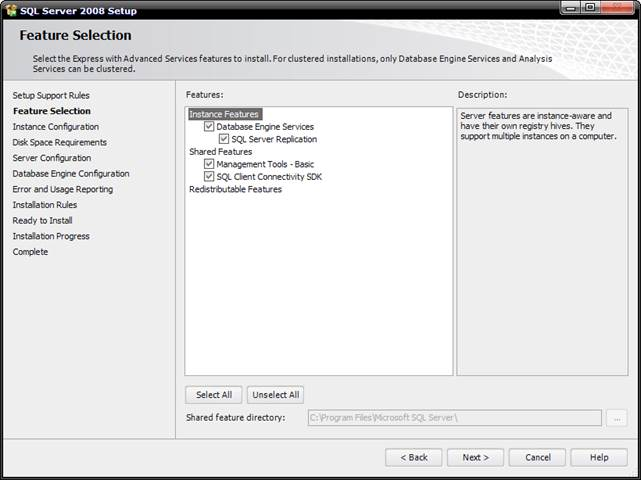The width and height of the screenshot is (641, 480).
Task: Click the Server Configuration step
Action: click(x=52, y=158)
